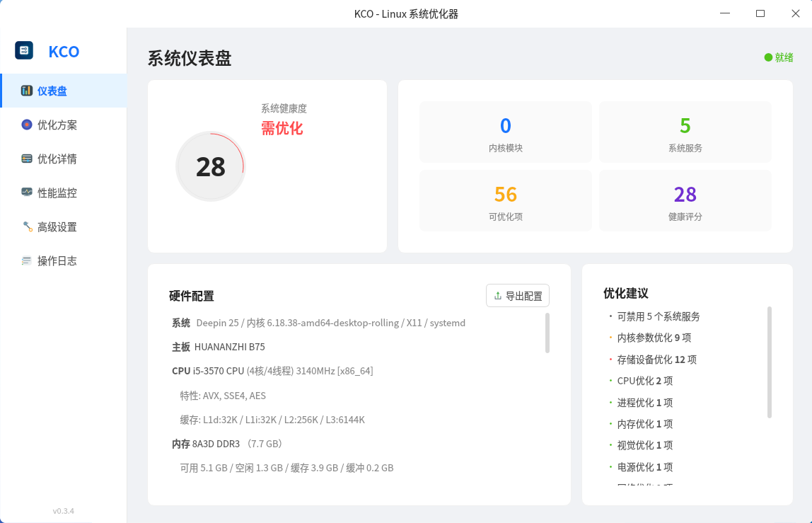Open 高级设置 in the sidebar

[x=64, y=226]
